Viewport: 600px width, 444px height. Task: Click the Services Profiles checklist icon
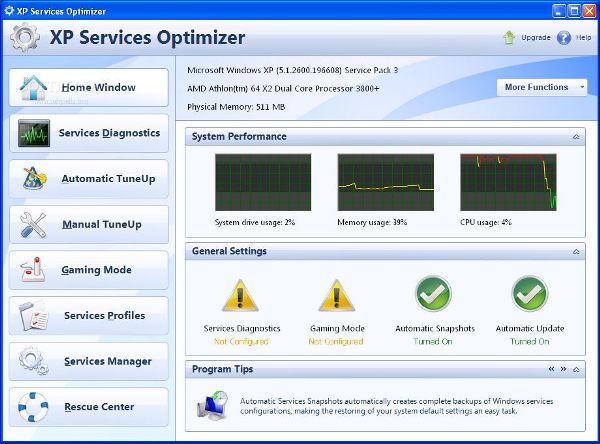coord(34,316)
